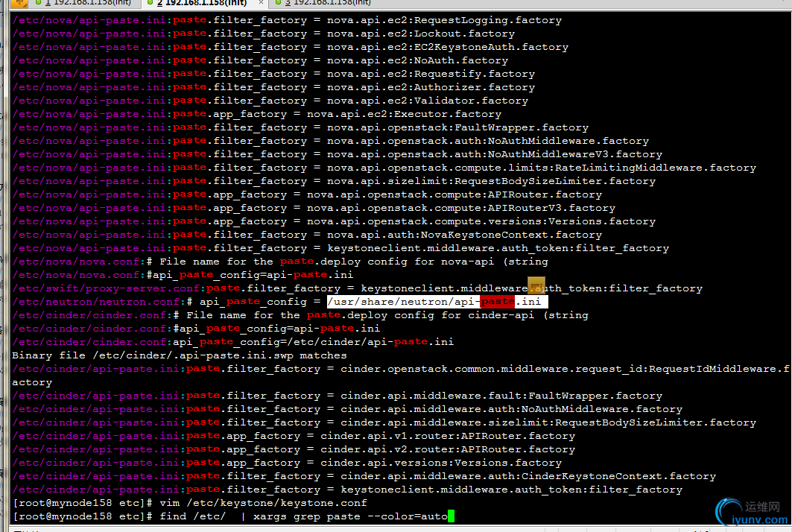This screenshot has height=532, width=792.
Task: Click the auth:NoAuthMiddleware.factory nova line
Action: click(x=330, y=141)
